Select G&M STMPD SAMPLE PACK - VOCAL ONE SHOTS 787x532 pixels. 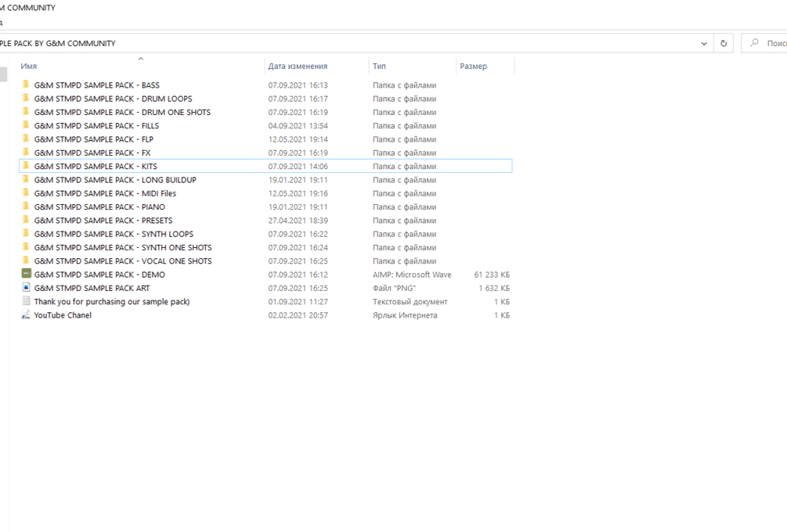(123, 261)
